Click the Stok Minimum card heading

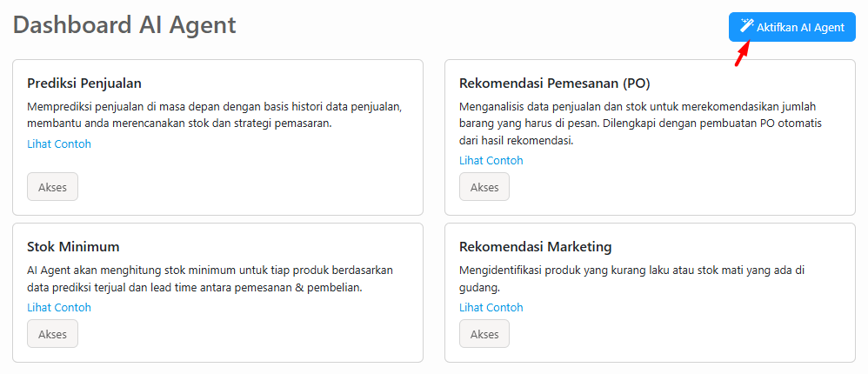coord(73,246)
